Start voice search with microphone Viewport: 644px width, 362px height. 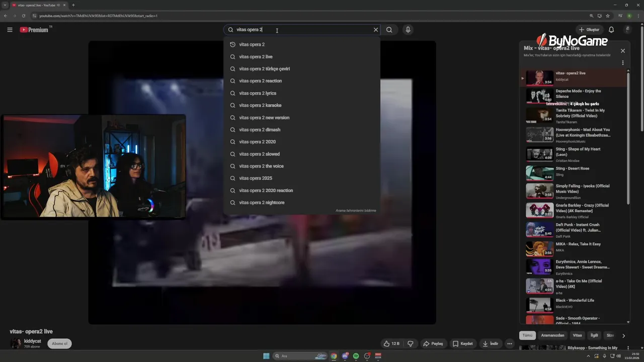pos(408,30)
